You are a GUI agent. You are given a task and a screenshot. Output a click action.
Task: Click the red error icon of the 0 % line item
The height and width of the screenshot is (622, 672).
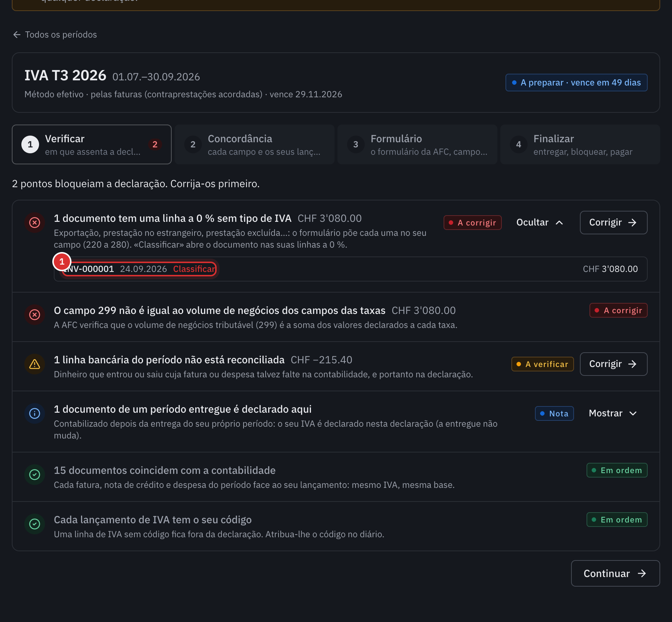pos(35,223)
